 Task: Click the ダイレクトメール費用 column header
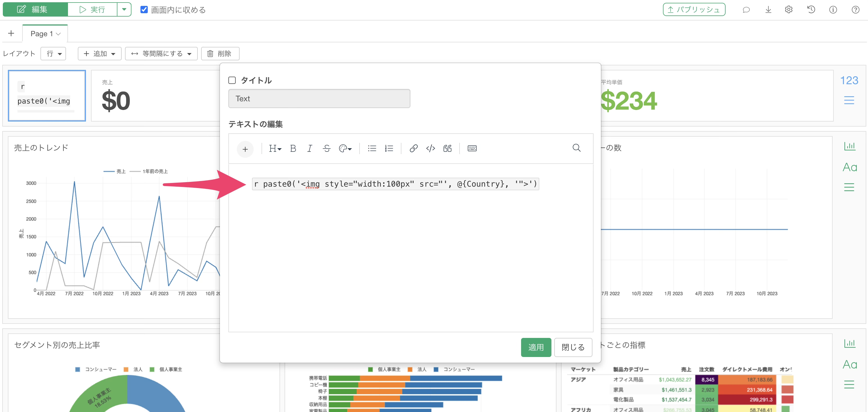(x=747, y=369)
